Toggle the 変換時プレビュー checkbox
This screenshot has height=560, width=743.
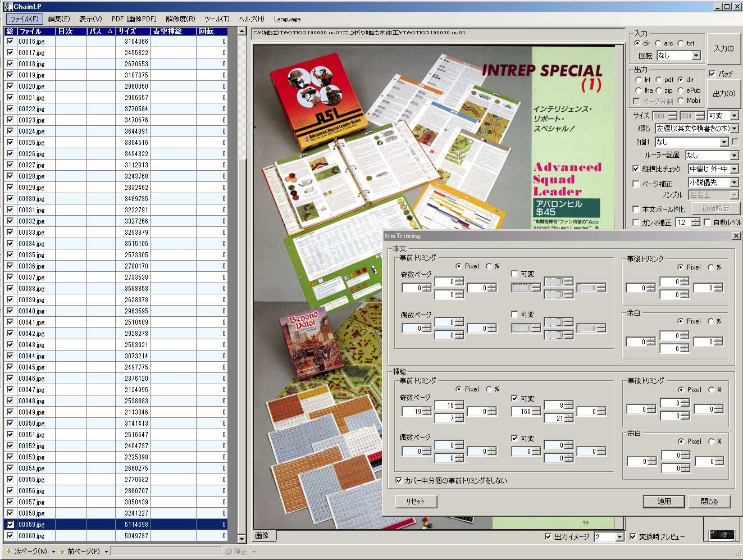pos(633,537)
